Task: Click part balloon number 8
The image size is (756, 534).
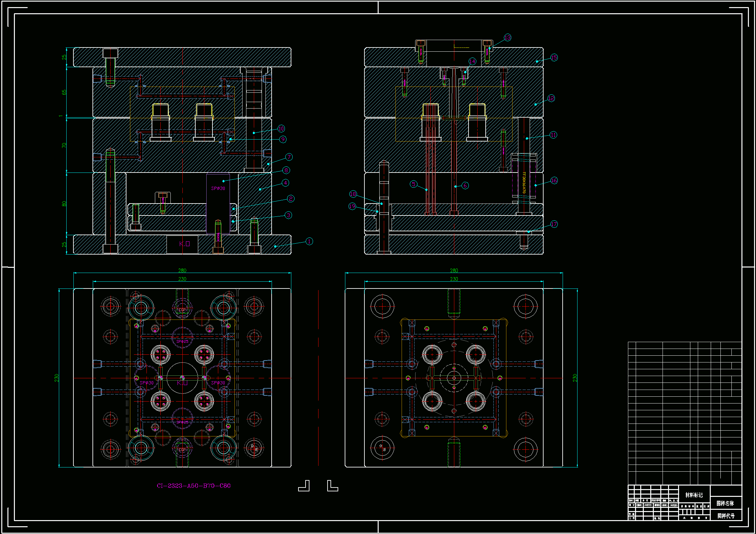Action: [x=286, y=170]
